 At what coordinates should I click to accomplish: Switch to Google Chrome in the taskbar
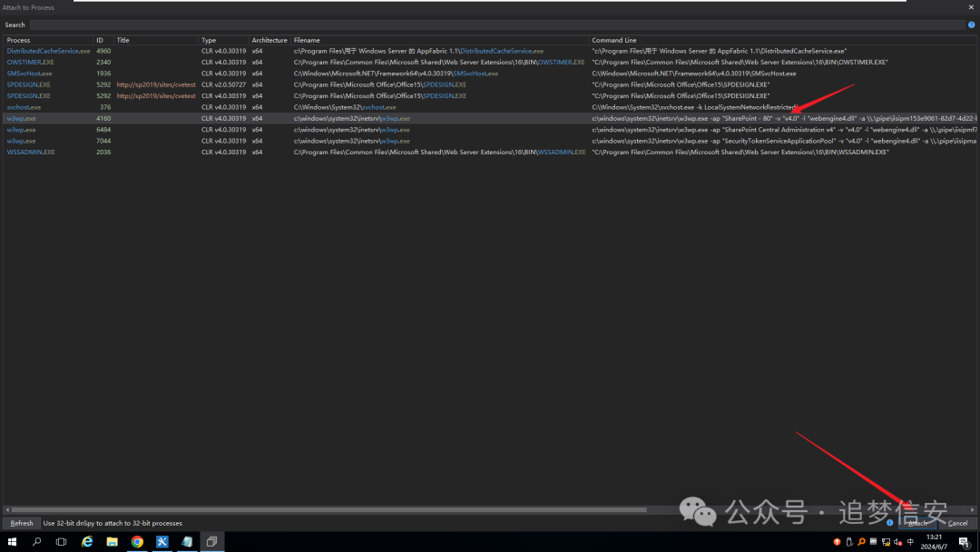pos(137,541)
